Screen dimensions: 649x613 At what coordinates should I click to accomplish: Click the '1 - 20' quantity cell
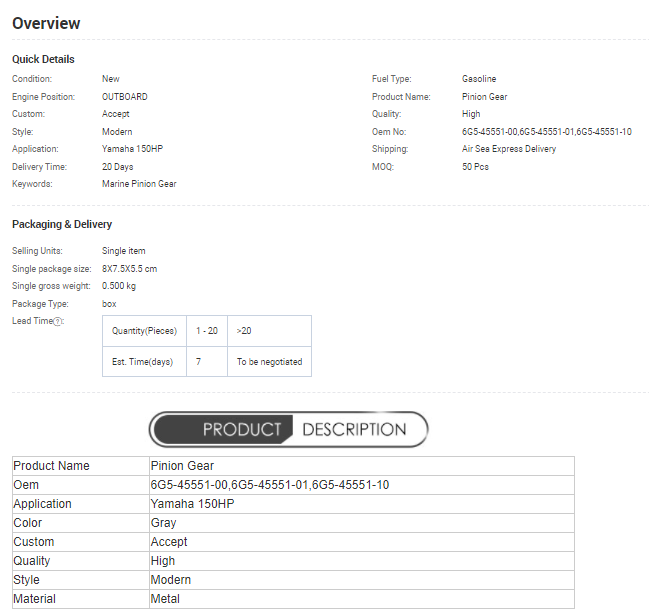coord(207,331)
